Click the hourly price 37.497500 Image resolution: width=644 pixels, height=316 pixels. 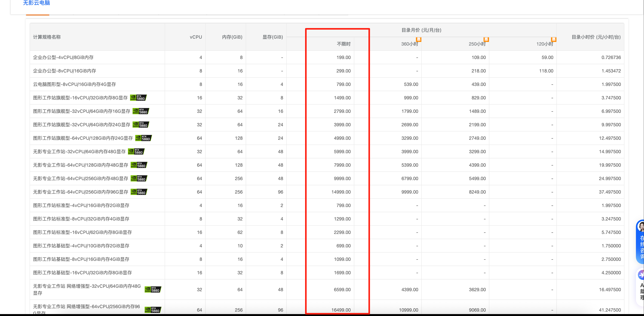pos(610,192)
